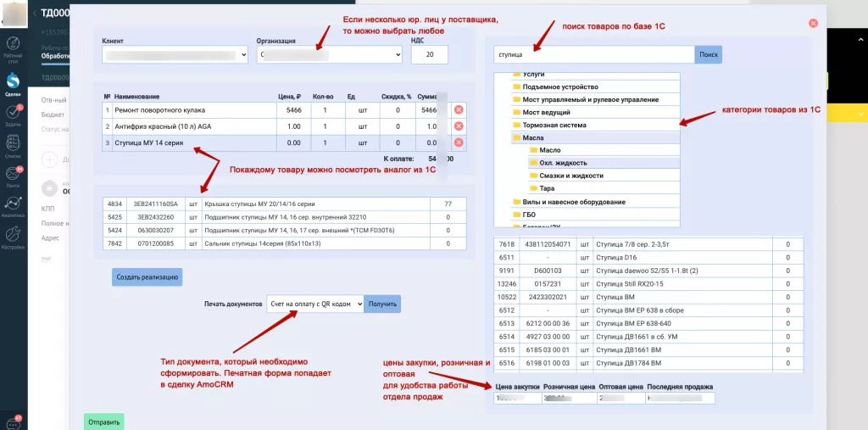
Task: Collapse the Масла category folder
Action: coord(517,137)
